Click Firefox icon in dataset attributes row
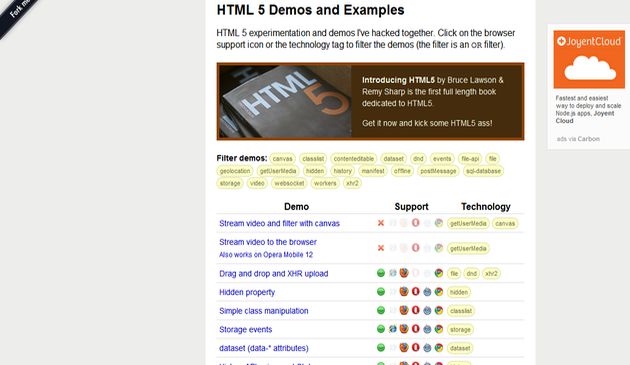Screen dimensions: 630x365 (404, 348)
